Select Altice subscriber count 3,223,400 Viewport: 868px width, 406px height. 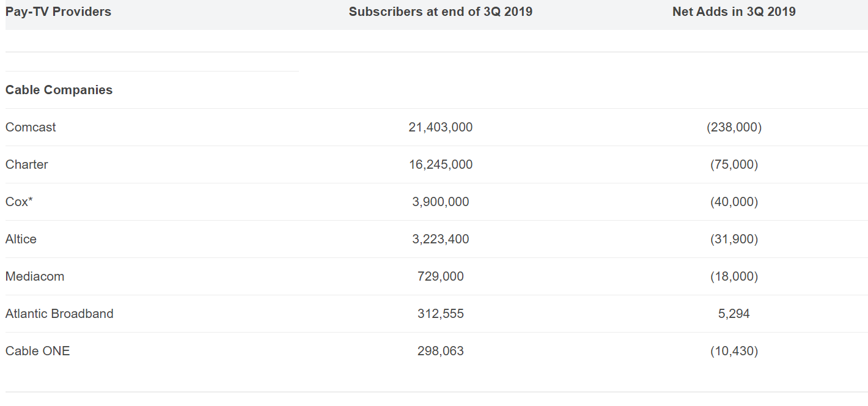441,239
